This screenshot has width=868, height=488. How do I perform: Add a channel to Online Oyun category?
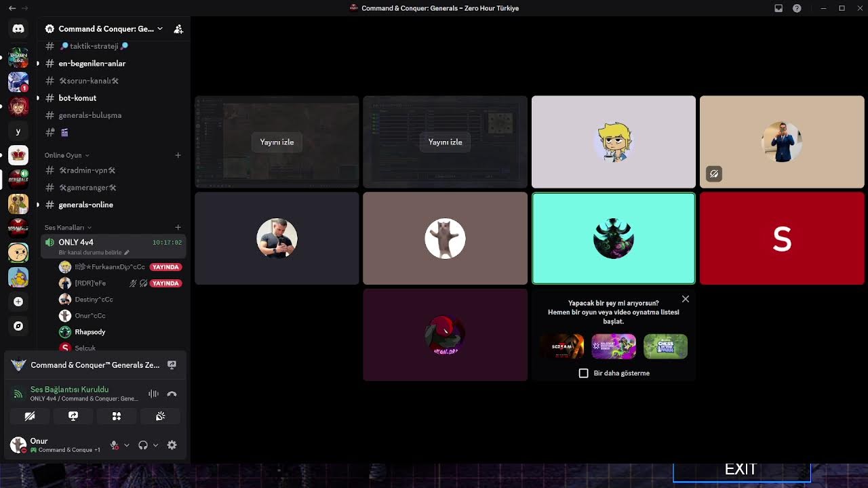[178, 155]
